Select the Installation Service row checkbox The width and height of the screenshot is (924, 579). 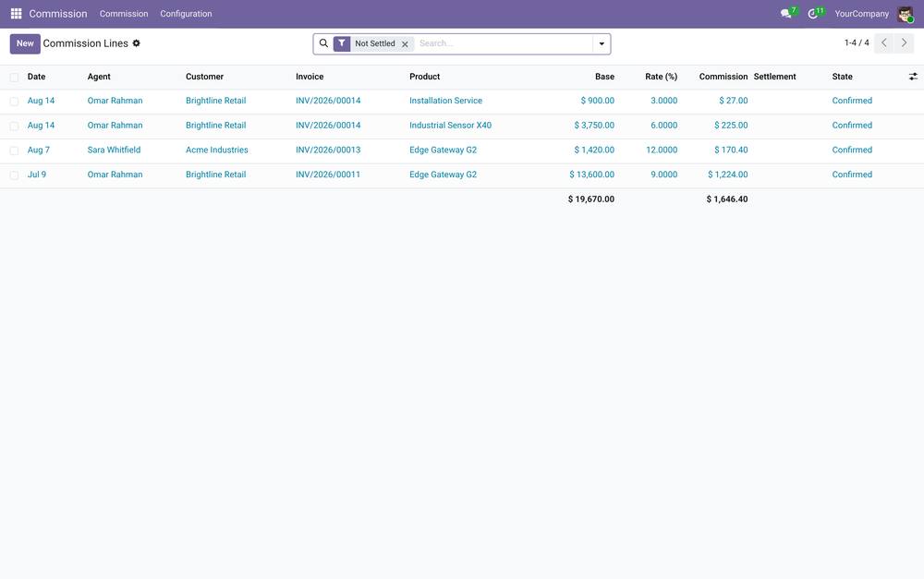pyautogui.click(x=14, y=102)
